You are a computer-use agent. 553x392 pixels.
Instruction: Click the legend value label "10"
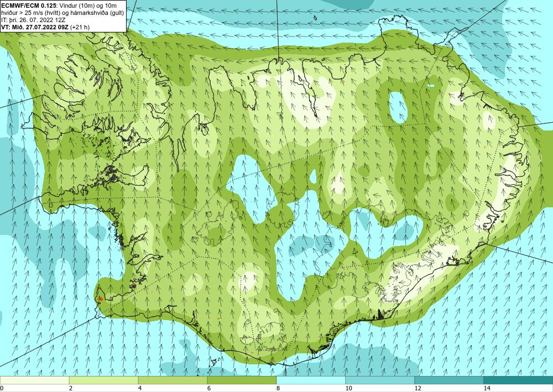(349, 388)
